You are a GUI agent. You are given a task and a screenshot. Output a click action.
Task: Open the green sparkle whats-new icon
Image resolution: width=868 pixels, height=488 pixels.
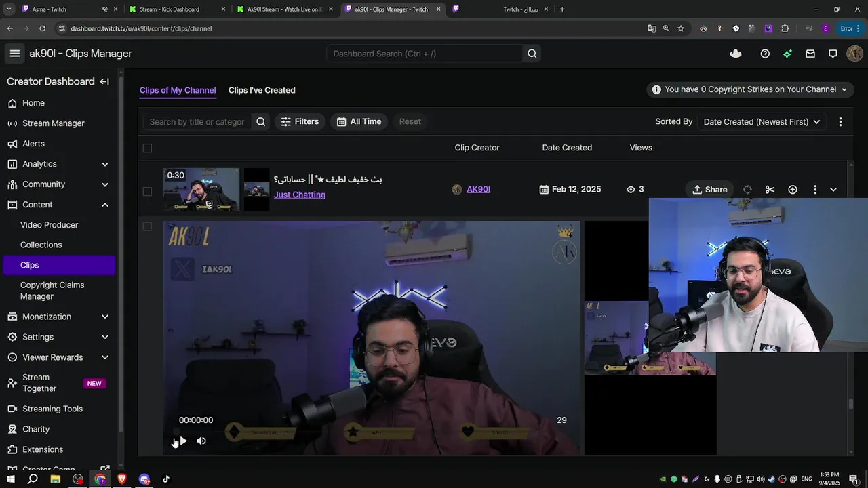coord(787,54)
